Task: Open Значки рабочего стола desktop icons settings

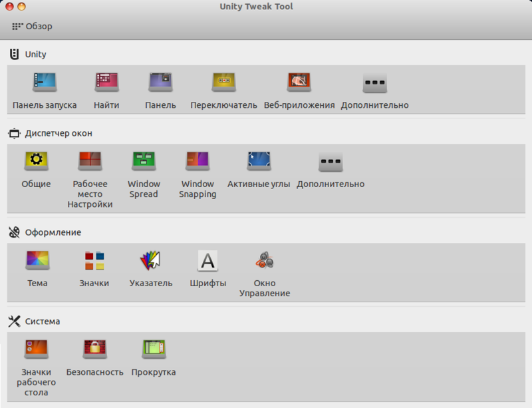Action: tap(37, 349)
